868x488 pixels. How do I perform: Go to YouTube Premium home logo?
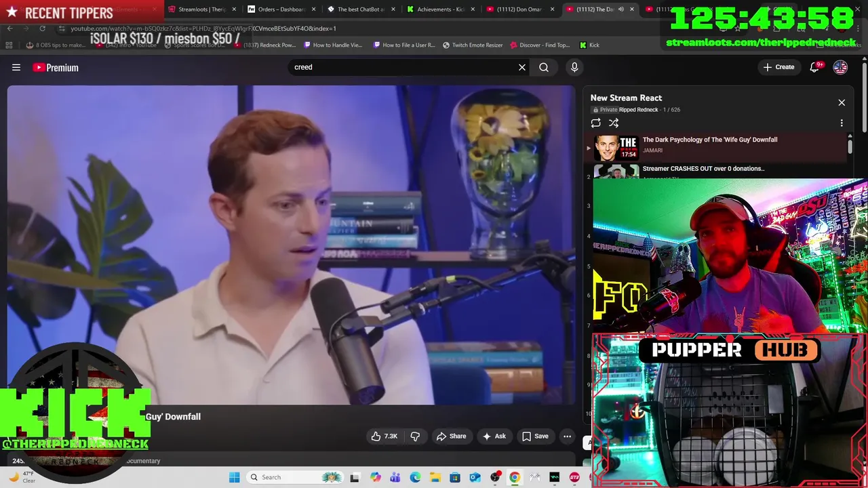56,67
